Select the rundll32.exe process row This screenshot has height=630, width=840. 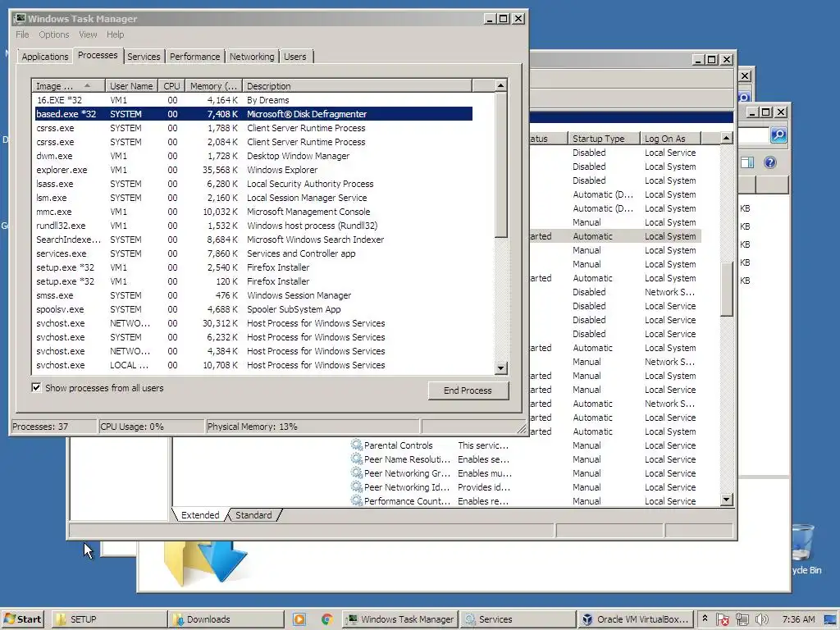253,226
